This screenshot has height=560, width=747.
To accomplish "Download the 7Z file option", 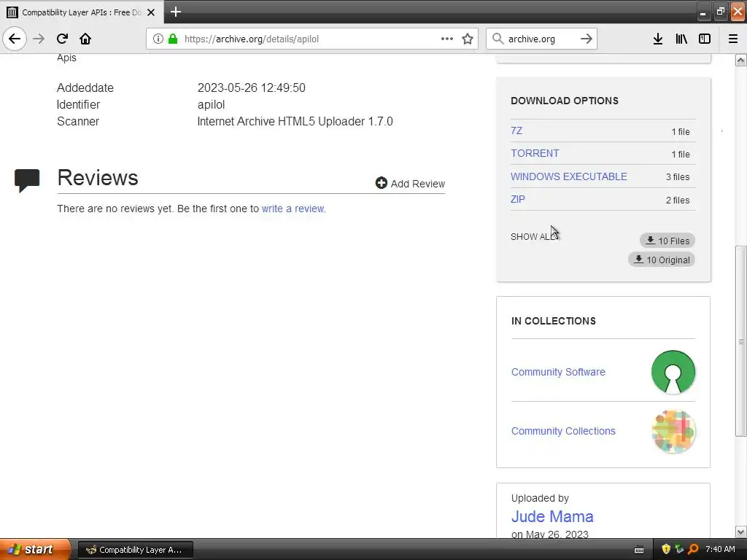I will tap(516, 131).
